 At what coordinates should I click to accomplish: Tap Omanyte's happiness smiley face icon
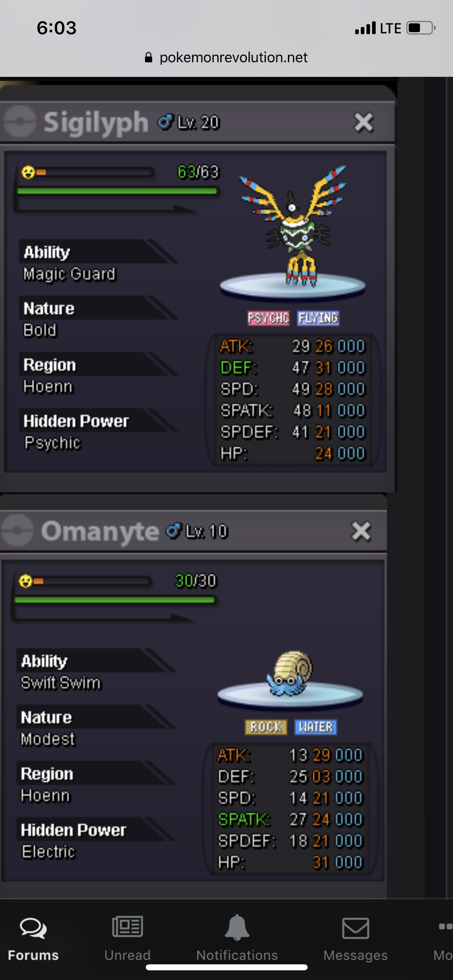pos(26,581)
